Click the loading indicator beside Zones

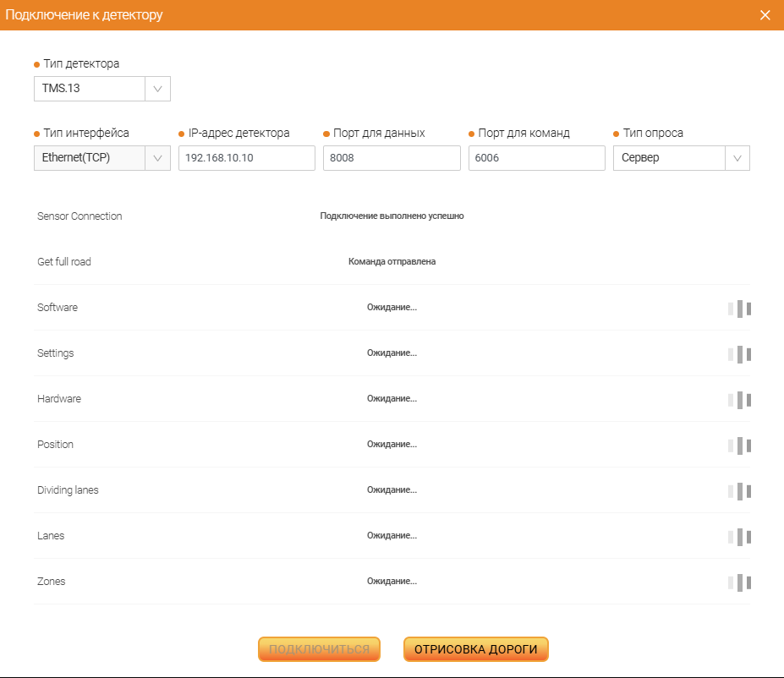(737, 582)
